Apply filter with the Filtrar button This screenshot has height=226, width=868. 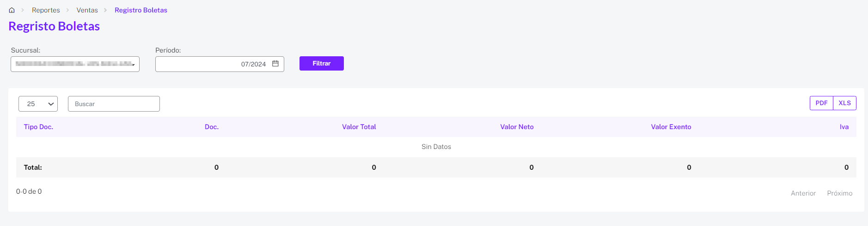(x=322, y=63)
